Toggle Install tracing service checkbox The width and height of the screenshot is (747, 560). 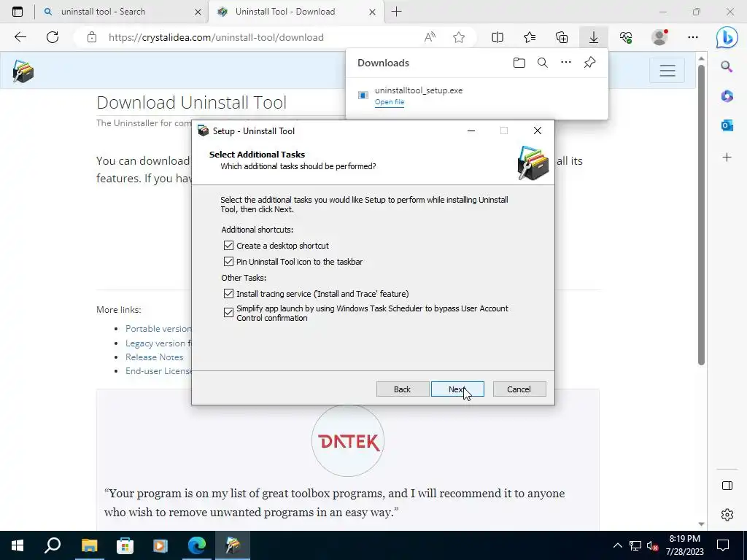[x=228, y=294]
